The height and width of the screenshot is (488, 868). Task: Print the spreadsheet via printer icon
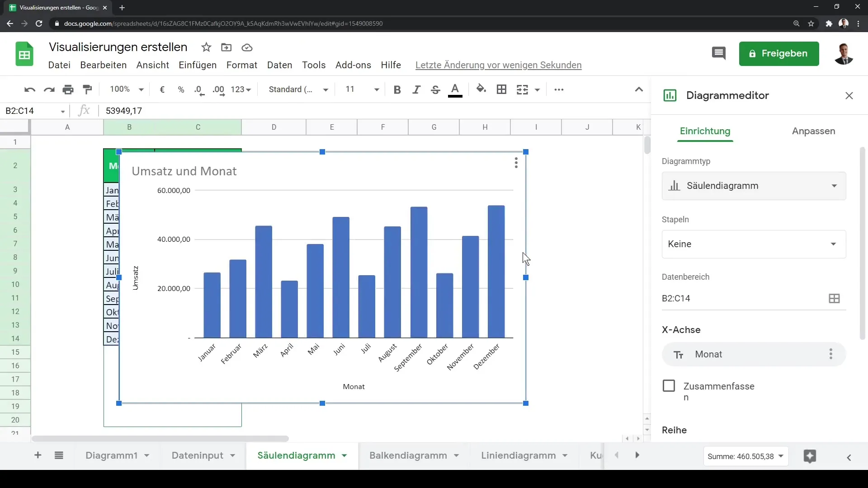(68, 89)
